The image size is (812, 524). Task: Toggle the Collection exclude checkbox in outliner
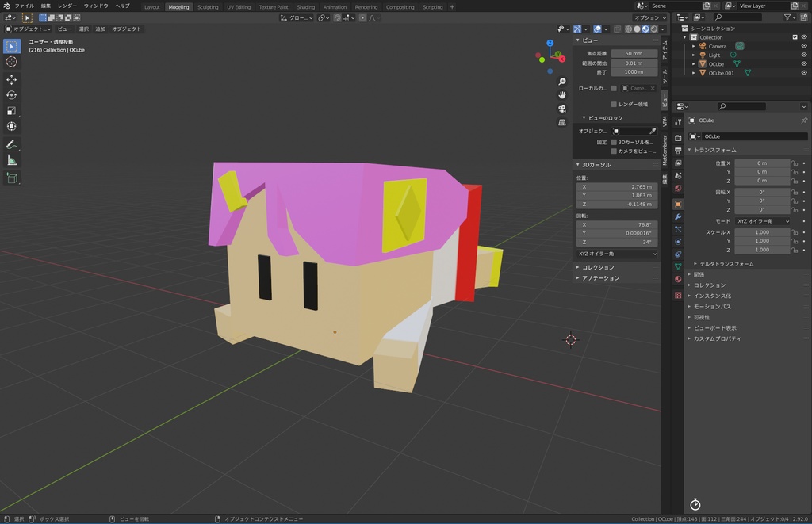(795, 37)
